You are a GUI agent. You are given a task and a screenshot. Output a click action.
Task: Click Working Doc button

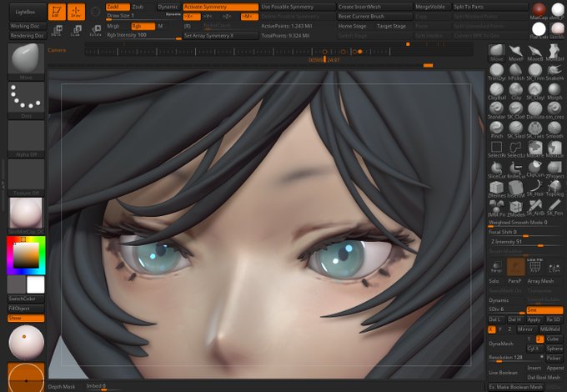(28, 26)
